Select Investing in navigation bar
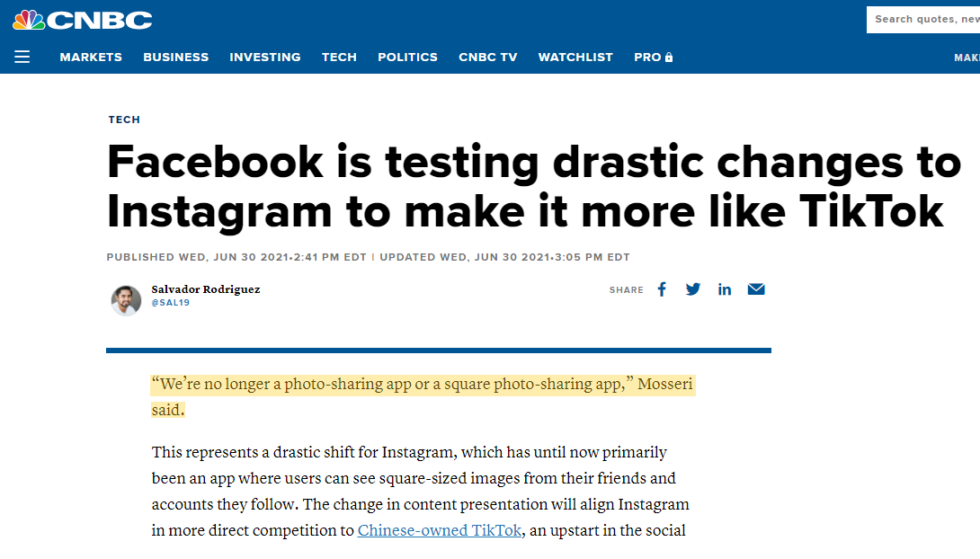The image size is (980, 559). pyautogui.click(x=265, y=57)
